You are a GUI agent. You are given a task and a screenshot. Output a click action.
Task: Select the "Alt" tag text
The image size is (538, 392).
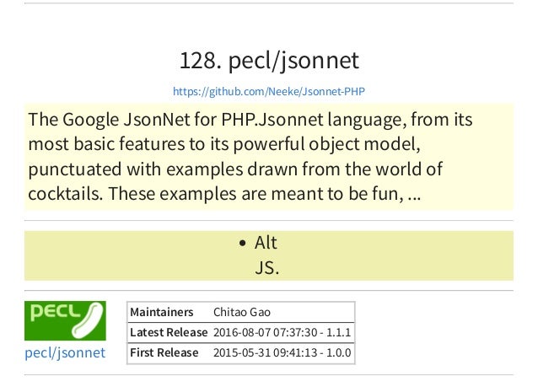266,243
